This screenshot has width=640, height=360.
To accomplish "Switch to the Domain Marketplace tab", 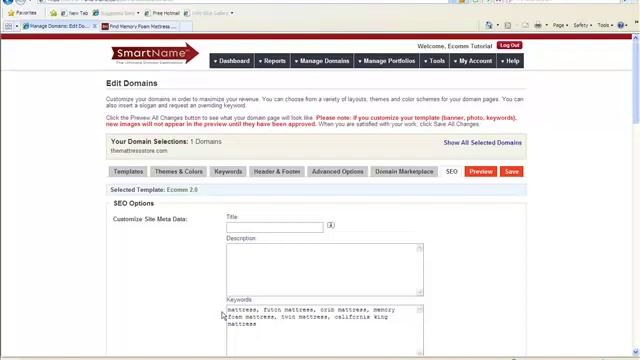I will click(x=404, y=171).
